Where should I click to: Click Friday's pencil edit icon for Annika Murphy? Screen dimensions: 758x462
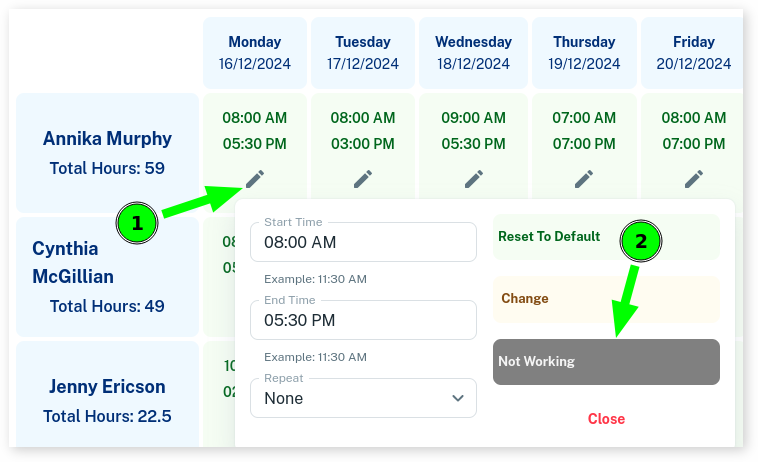click(x=694, y=178)
